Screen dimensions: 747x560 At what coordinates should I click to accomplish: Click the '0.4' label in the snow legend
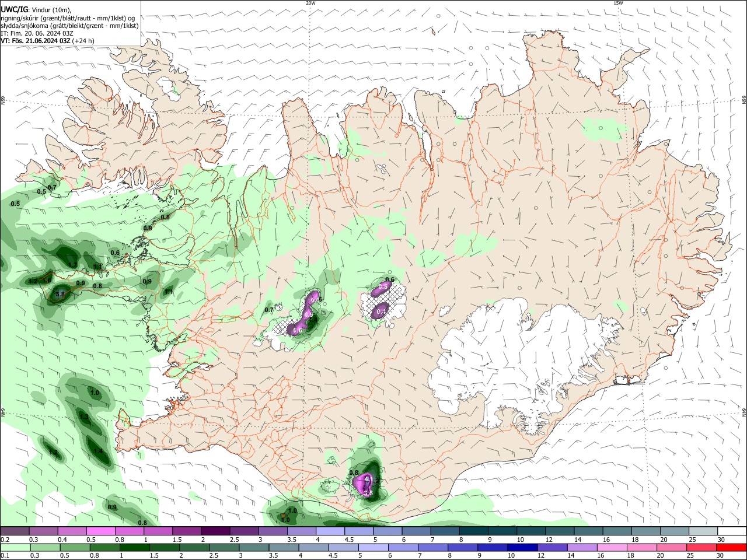coord(62,540)
